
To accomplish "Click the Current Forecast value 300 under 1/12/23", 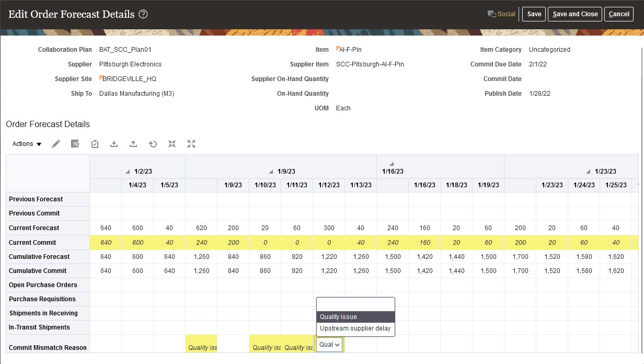I will coord(329,228).
